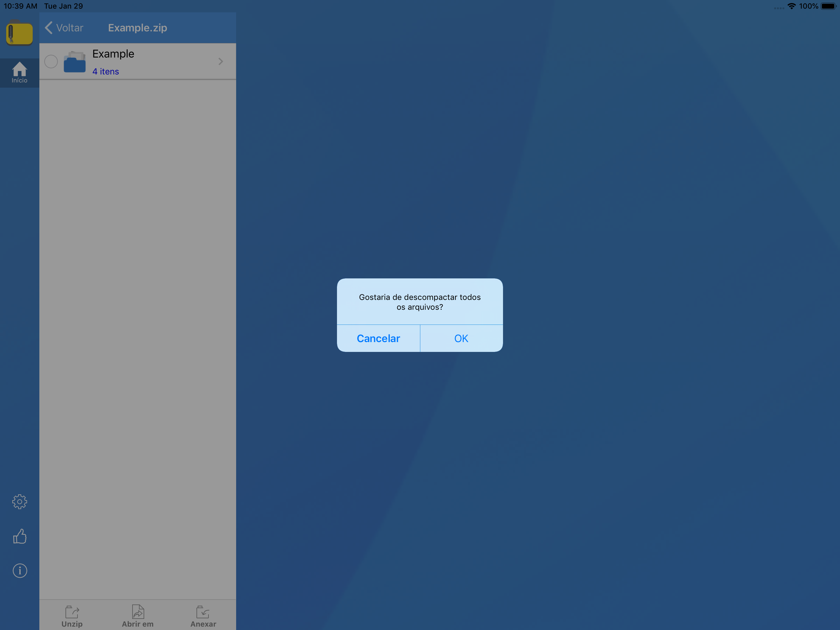Click the Example folder icon
This screenshot has height=630, width=840.
74,62
